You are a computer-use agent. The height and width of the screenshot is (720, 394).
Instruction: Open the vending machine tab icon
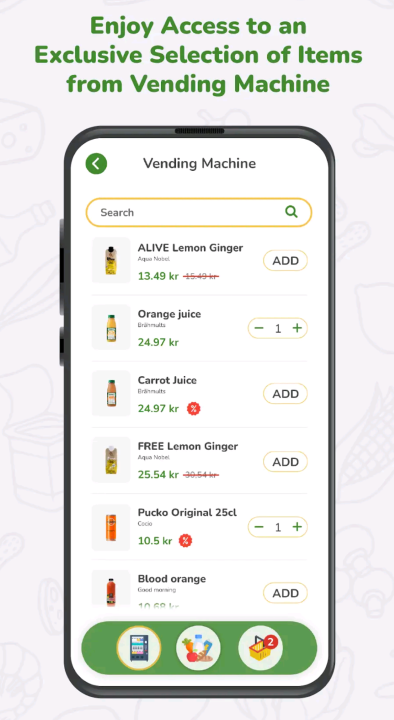[x=139, y=648]
